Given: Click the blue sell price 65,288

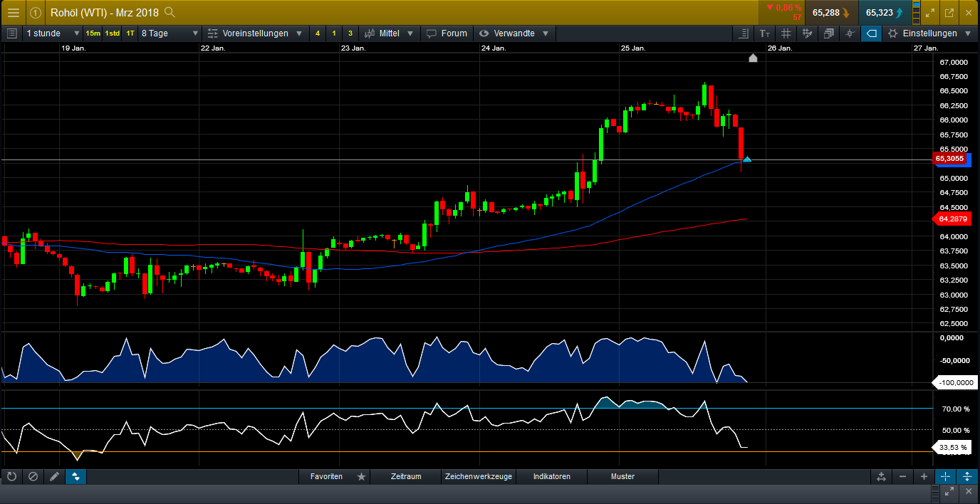Looking at the screenshot, I should click(830, 12).
